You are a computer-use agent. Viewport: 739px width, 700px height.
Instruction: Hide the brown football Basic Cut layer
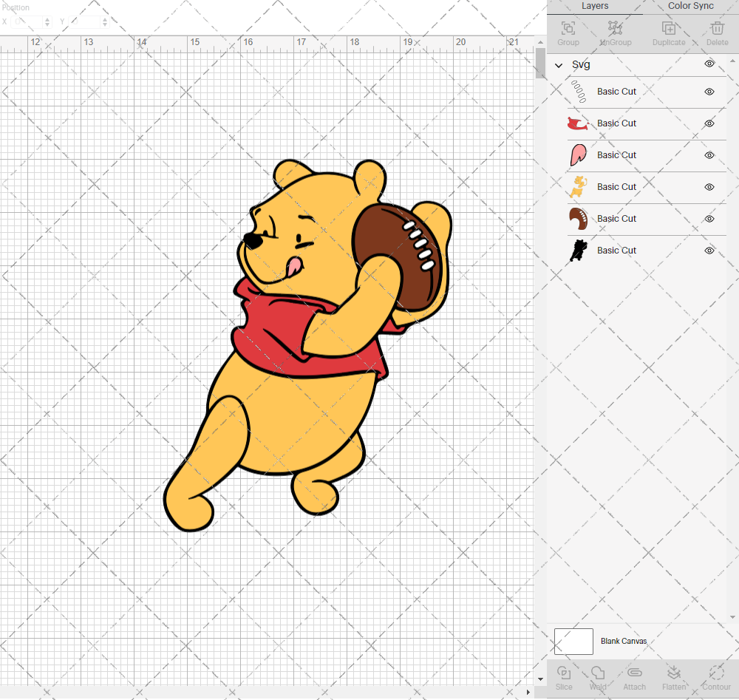709,219
